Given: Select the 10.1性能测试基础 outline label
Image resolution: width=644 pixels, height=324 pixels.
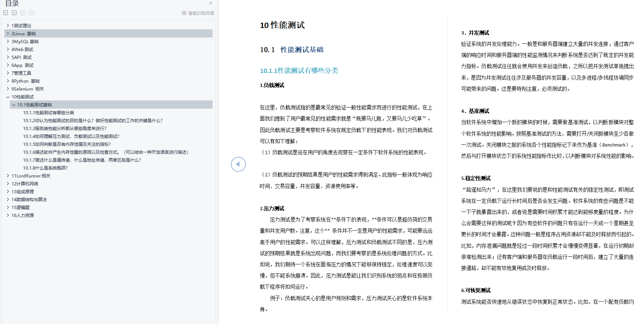Looking at the screenshot, I should (x=35, y=105).
